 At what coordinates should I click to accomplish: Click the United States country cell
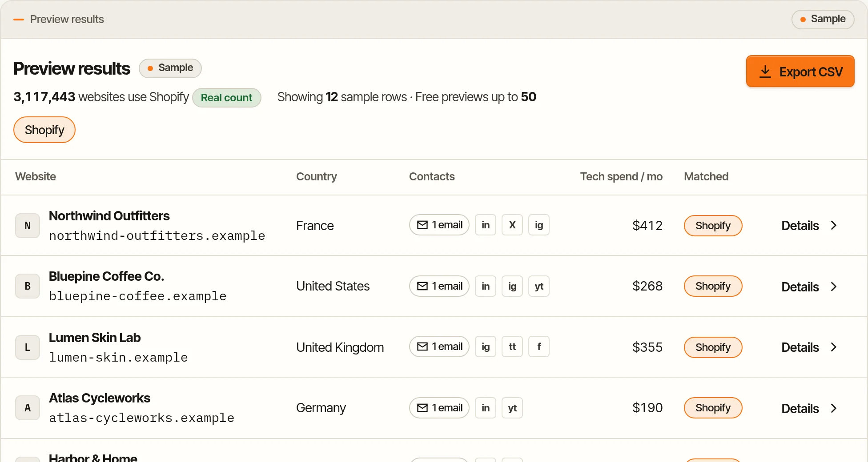333,286
